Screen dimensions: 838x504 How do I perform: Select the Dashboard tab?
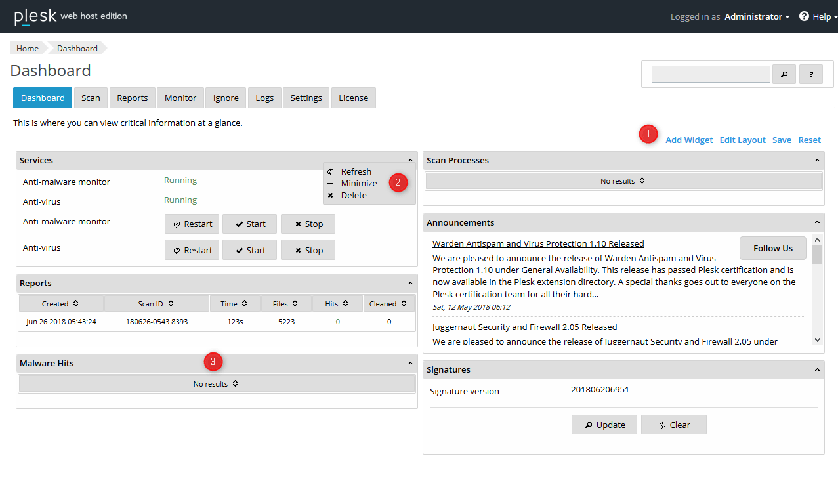pos(43,98)
